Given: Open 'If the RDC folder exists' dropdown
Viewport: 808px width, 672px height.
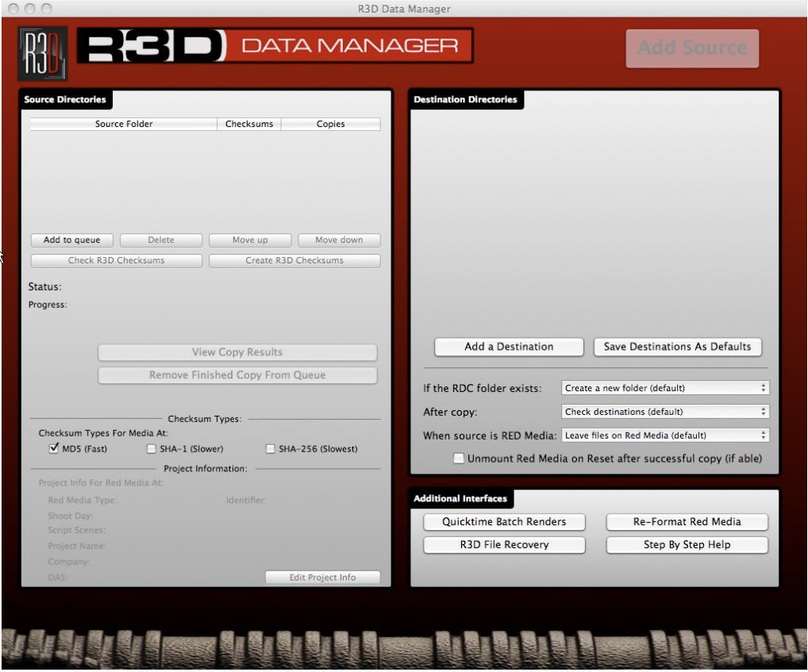Looking at the screenshot, I should pos(665,388).
